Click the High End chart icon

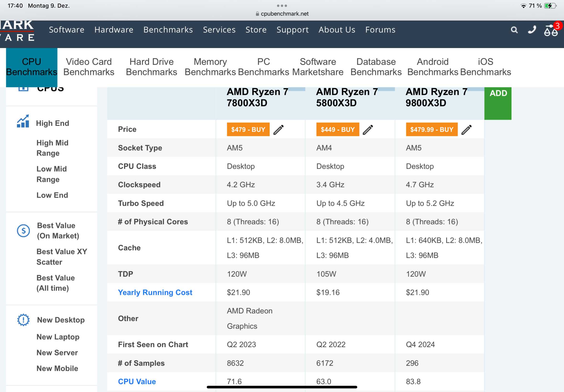tap(23, 122)
